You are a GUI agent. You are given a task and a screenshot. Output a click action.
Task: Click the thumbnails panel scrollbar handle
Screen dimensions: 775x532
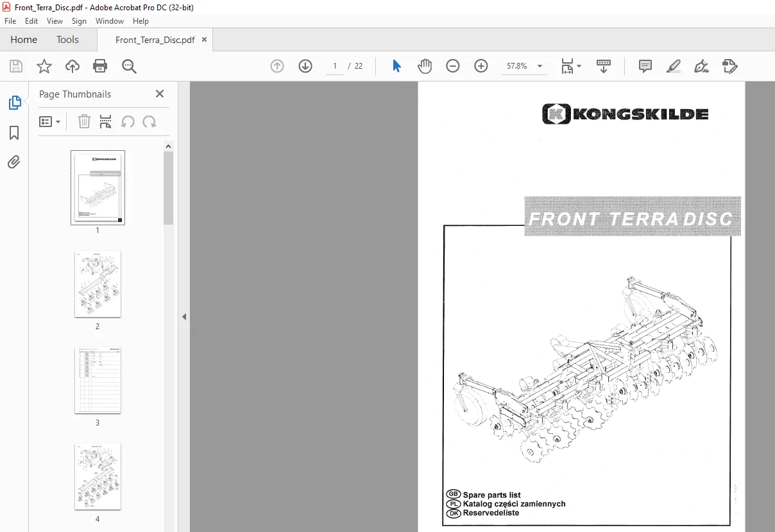tap(168, 188)
